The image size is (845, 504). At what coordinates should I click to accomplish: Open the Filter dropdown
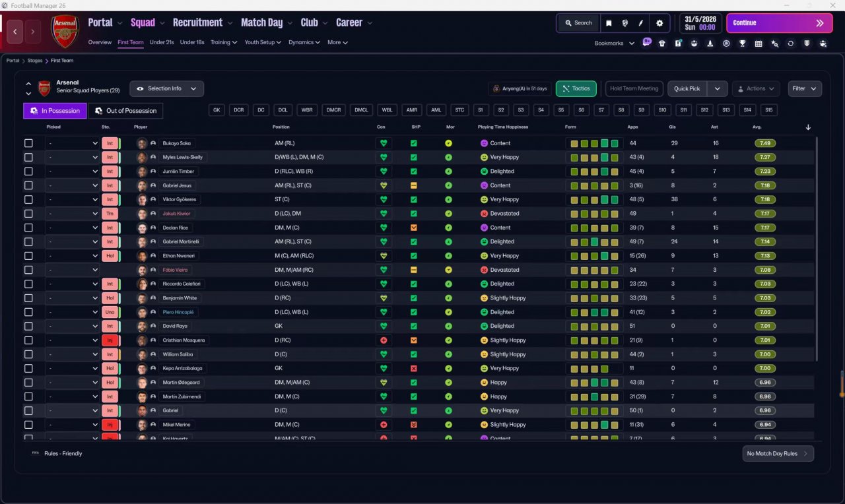pos(805,88)
